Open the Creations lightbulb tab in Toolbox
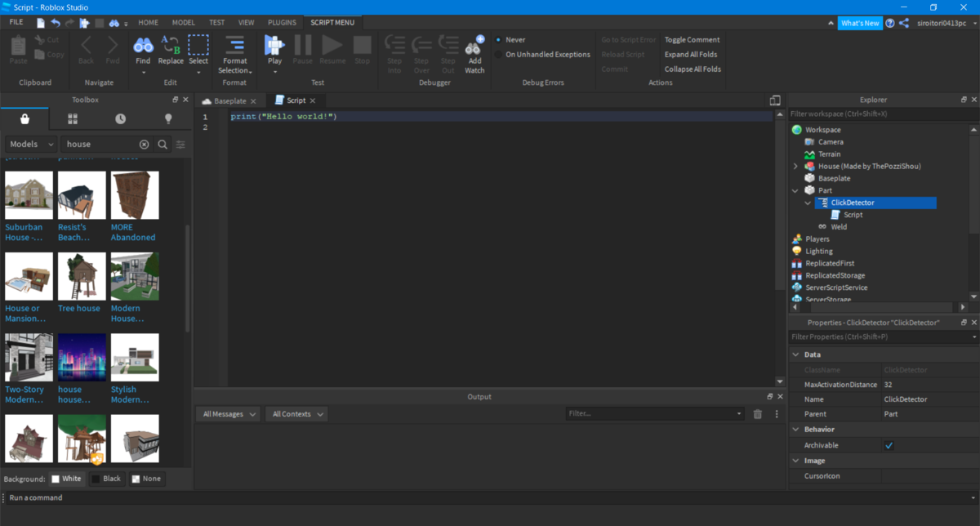 click(168, 119)
